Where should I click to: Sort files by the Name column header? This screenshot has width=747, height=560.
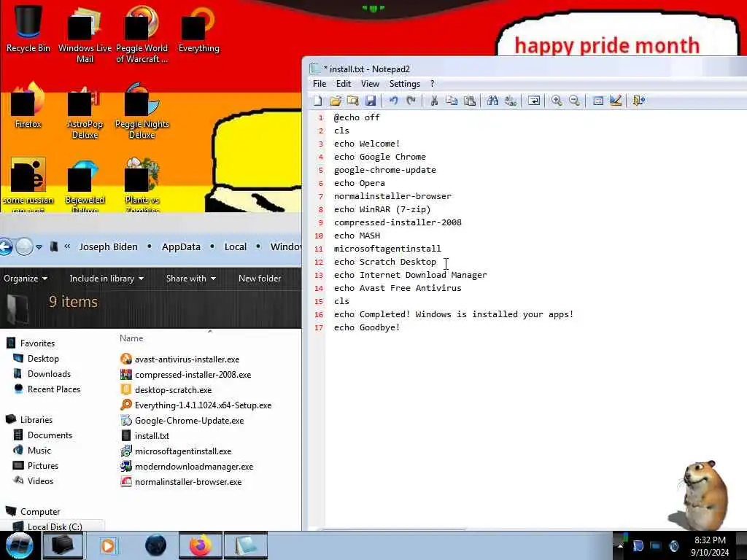131,338
